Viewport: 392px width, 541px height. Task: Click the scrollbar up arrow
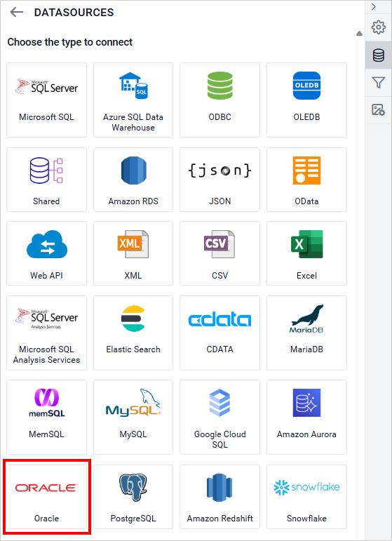point(359,34)
